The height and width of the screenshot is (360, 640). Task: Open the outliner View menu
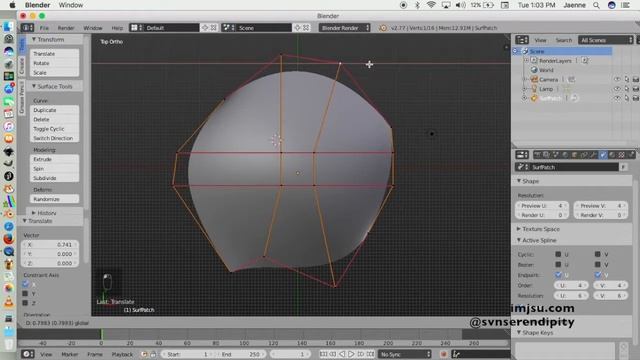click(540, 40)
